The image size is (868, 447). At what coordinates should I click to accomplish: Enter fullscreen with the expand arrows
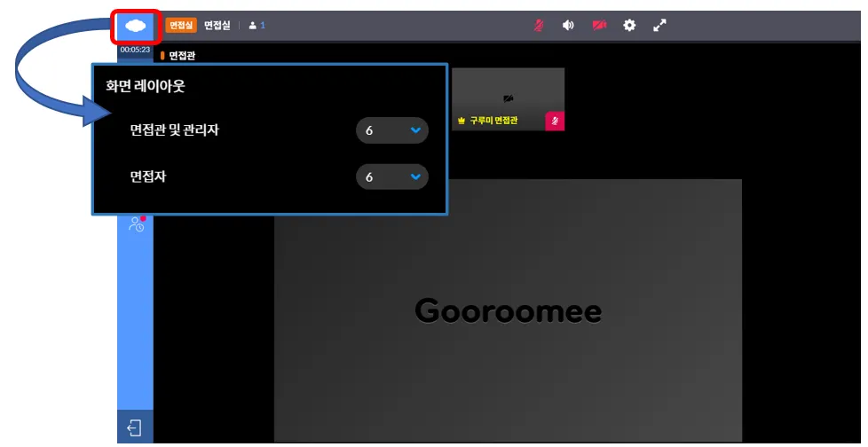659,26
